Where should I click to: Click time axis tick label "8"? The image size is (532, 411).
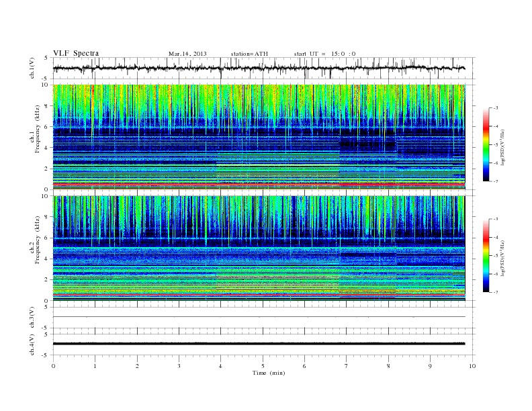[388, 366]
